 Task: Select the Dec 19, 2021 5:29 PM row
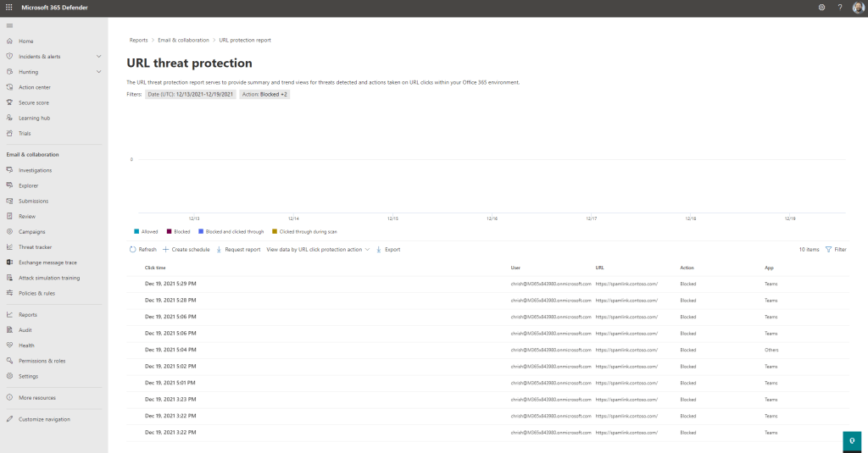tap(170, 284)
